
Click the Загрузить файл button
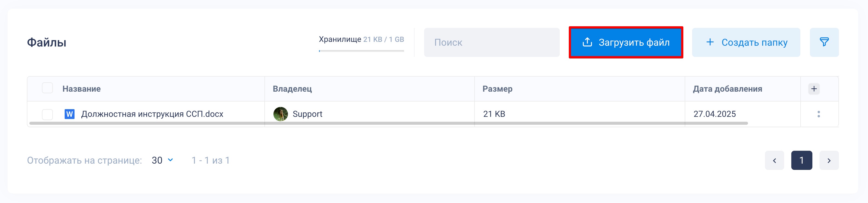pos(626,42)
